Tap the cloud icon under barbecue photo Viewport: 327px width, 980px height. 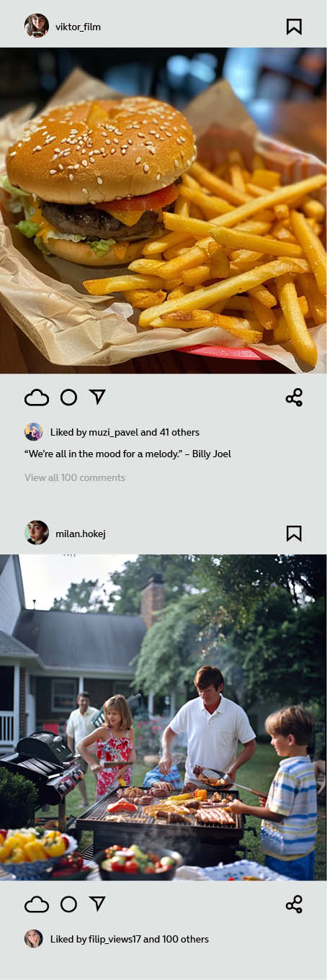pyautogui.click(x=37, y=904)
